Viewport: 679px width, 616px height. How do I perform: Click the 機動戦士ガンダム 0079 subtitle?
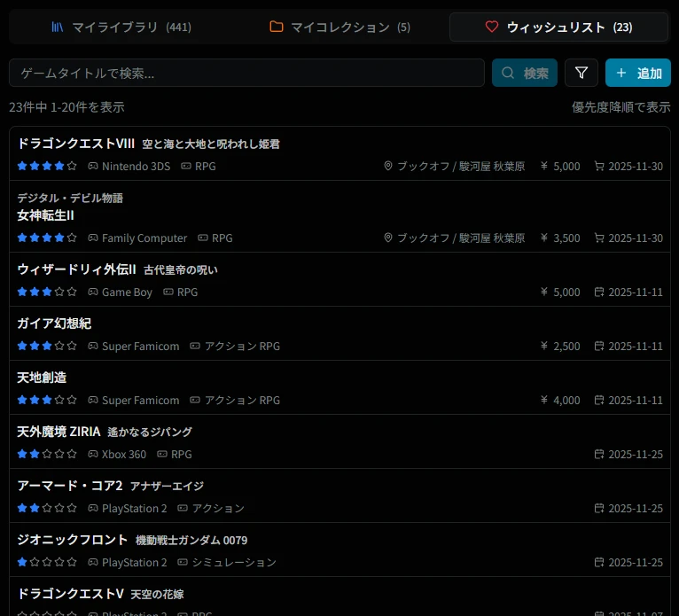point(191,541)
